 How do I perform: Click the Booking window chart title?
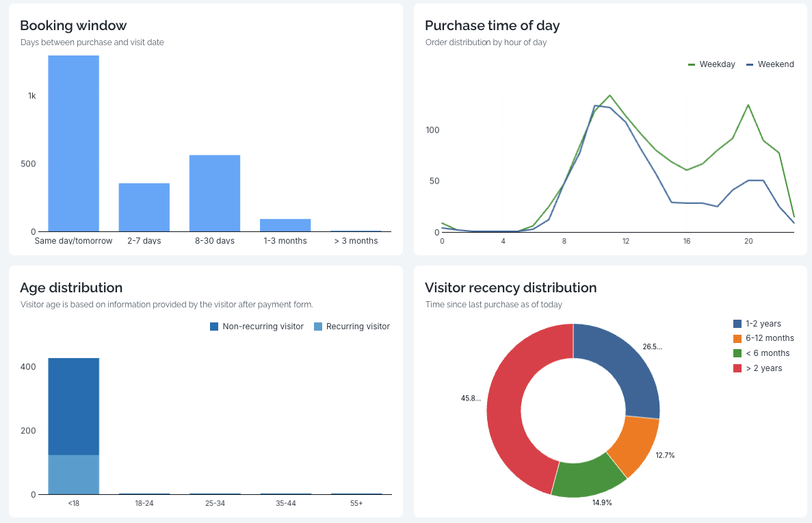click(73, 25)
